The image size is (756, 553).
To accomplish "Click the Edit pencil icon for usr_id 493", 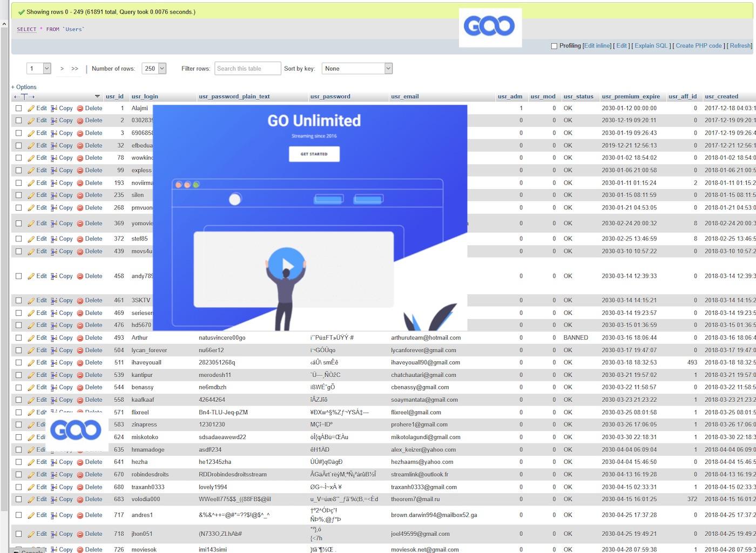I will click(x=31, y=338).
